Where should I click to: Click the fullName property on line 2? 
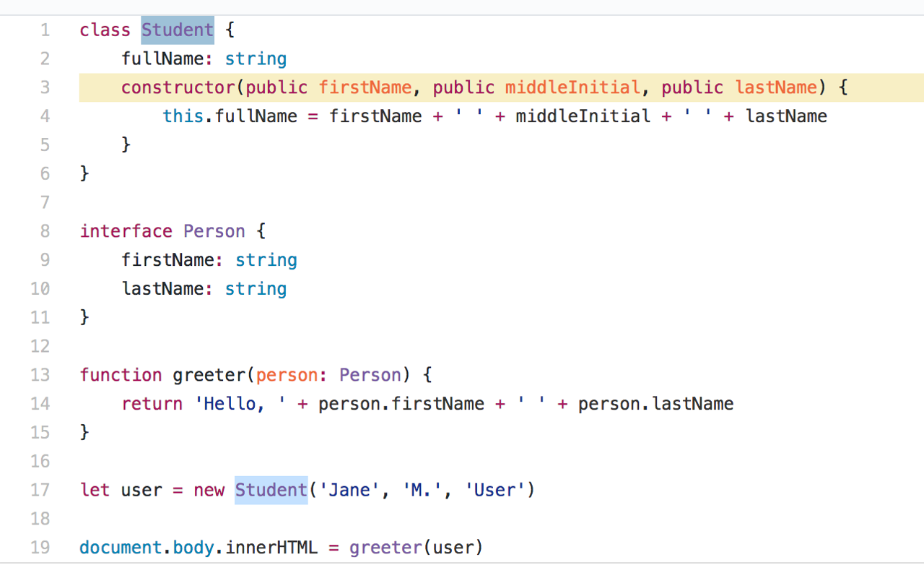[x=163, y=59]
